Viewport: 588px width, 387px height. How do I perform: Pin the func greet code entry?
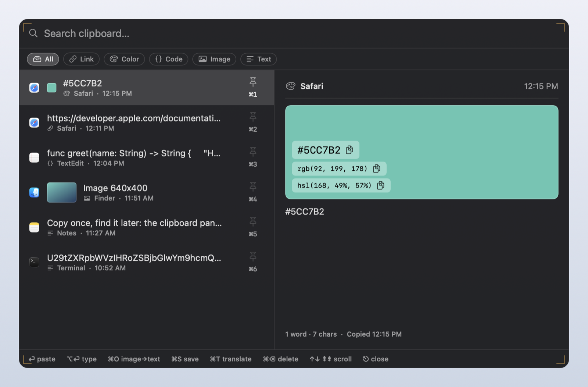click(x=253, y=152)
